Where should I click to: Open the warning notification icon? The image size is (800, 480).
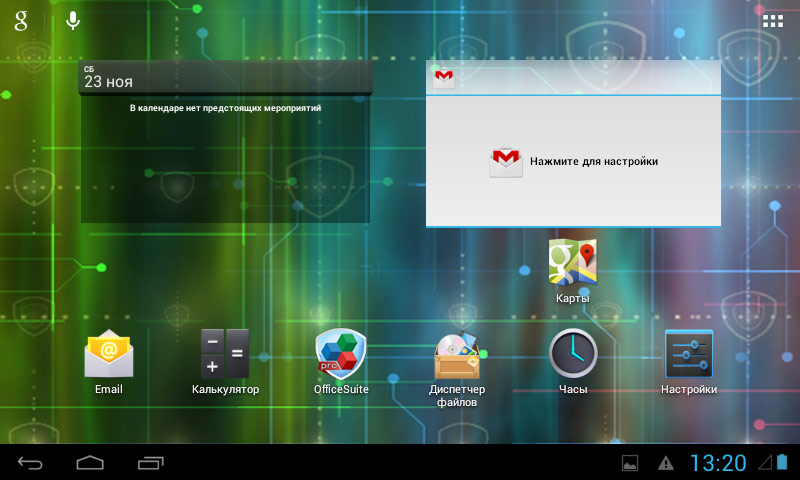point(665,463)
